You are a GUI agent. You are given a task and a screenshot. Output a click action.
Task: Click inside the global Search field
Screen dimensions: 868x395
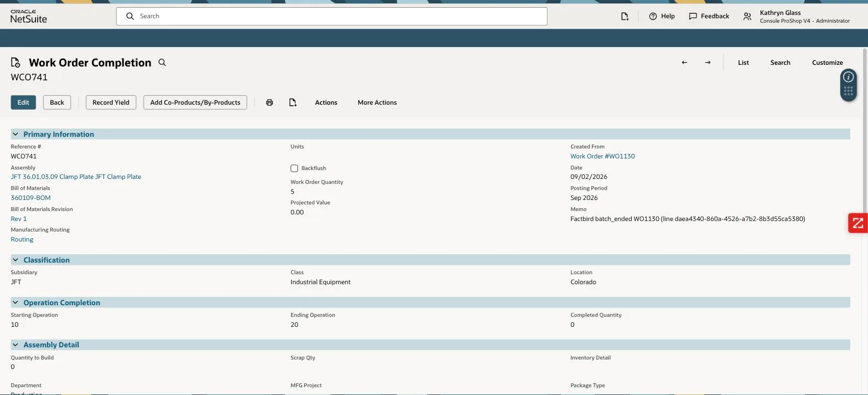click(x=332, y=16)
